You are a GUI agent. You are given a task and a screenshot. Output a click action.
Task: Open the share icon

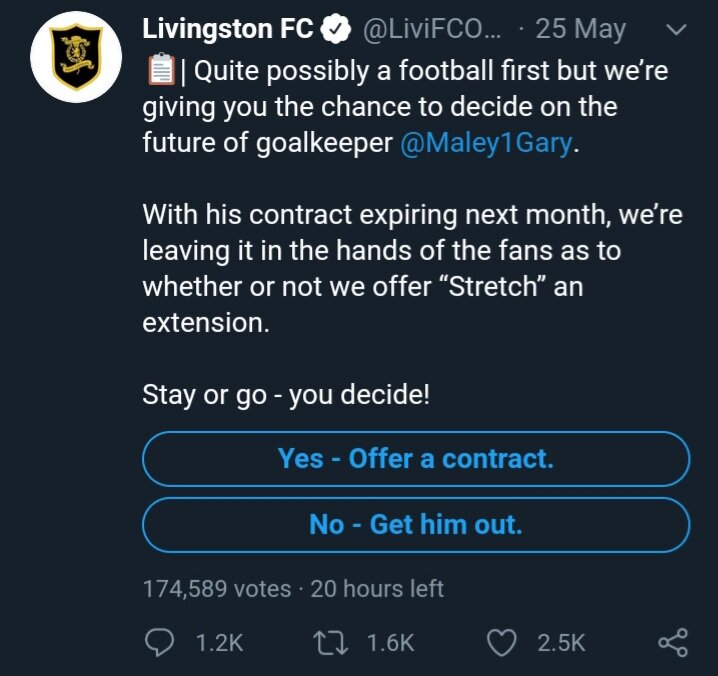click(x=673, y=643)
